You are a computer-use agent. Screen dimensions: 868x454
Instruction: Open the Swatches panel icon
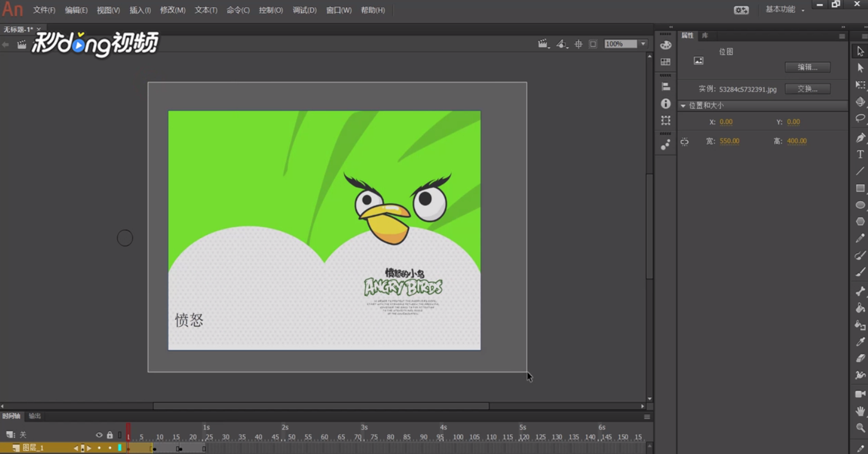pyautogui.click(x=665, y=62)
